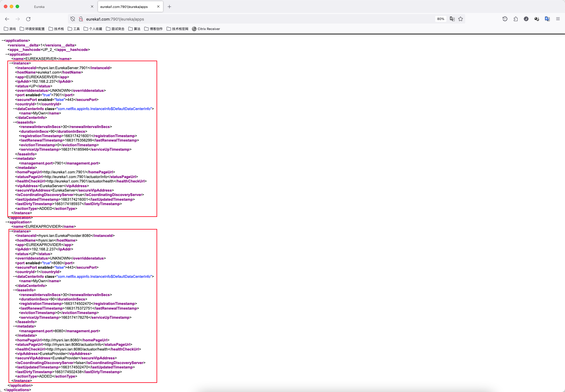Open the extensions puzzle piece icon
The width and height of the screenshot is (565, 392).
pos(516,19)
